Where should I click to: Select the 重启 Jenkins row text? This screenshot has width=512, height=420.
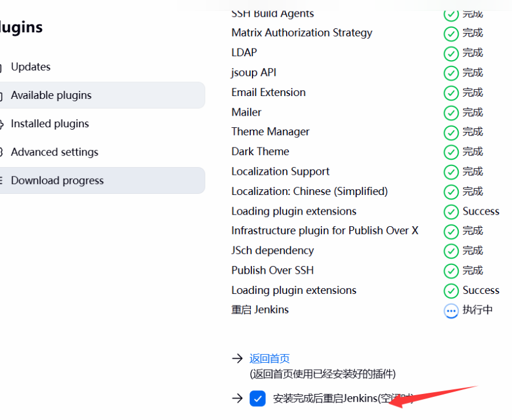[260, 310]
